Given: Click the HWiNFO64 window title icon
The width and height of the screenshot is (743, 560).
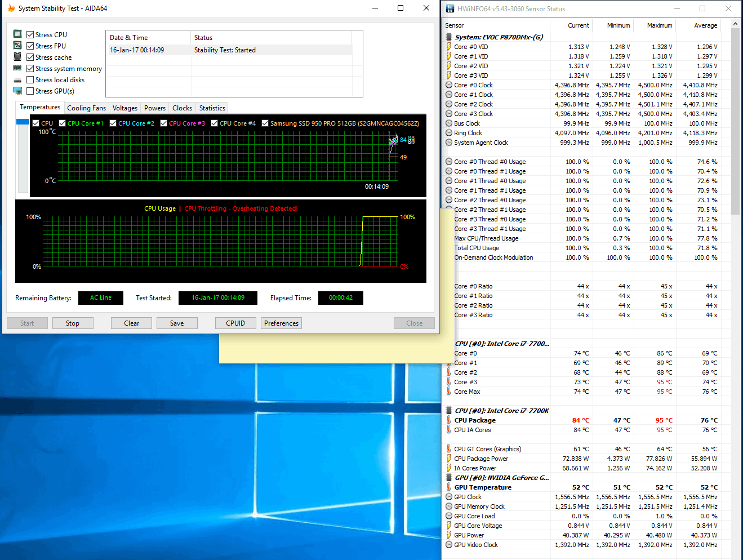Looking at the screenshot, I should coord(450,9).
